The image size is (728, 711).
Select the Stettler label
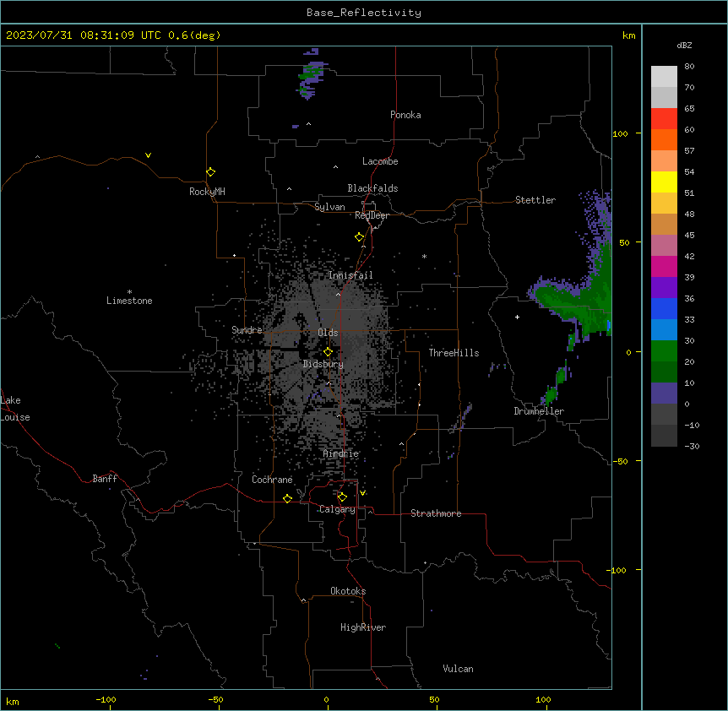(535, 200)
